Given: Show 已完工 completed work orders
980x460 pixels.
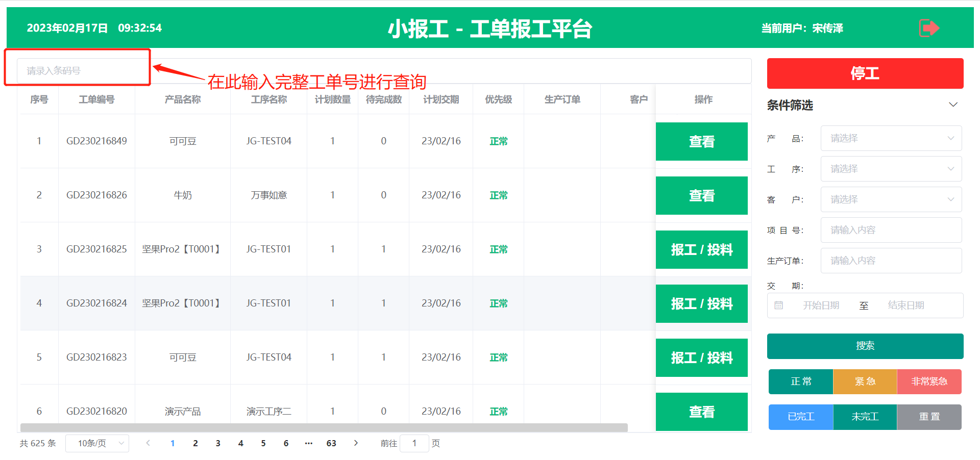Looking at the screenshot, I should tap(800, 417).
